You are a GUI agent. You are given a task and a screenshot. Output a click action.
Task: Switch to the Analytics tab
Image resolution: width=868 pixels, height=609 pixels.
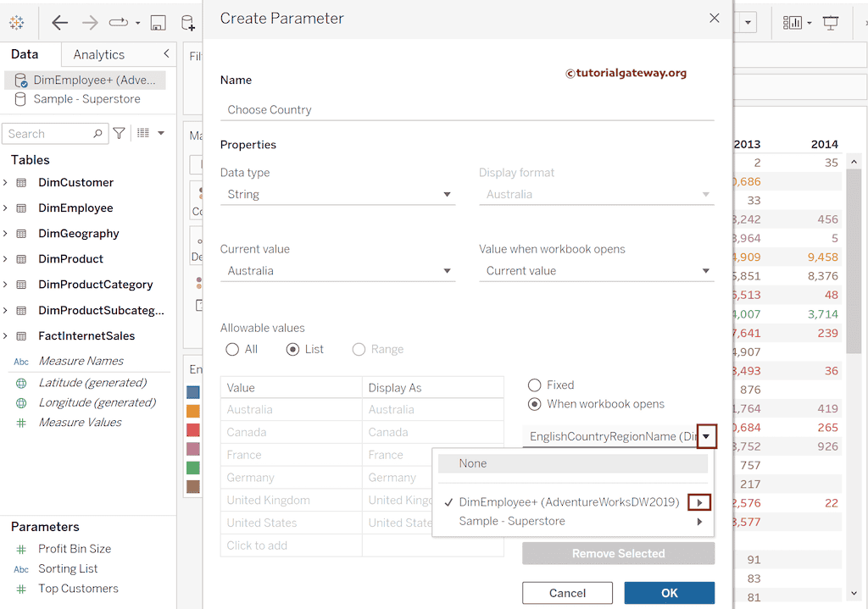98,54
